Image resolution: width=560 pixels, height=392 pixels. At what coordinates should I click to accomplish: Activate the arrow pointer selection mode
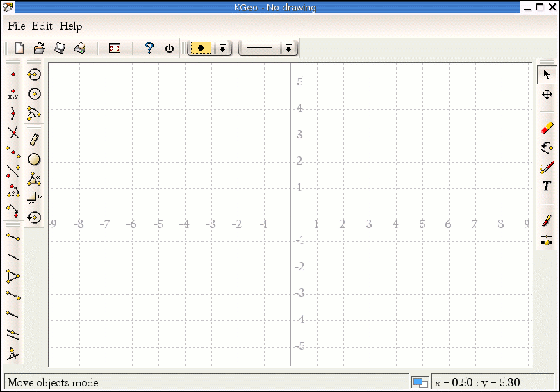(x=547, y=74)
